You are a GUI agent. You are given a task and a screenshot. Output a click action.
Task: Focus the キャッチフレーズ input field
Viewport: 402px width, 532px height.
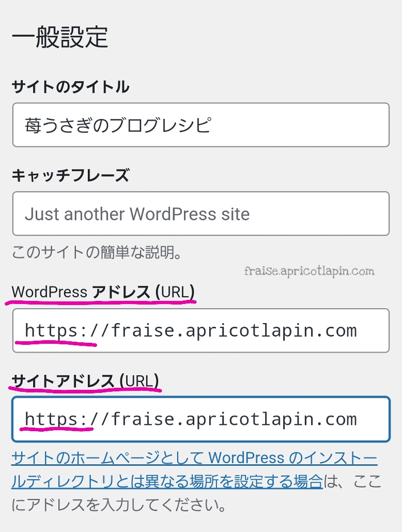click(200, 214)
